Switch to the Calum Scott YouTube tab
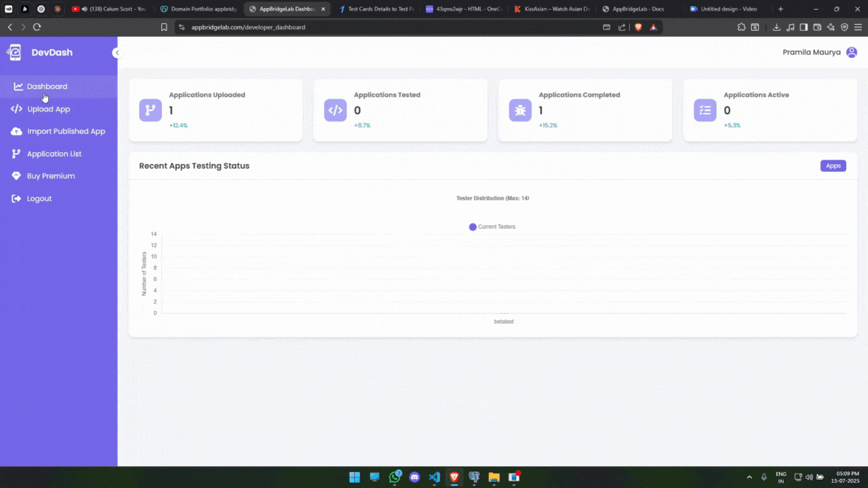 point(109,9)
